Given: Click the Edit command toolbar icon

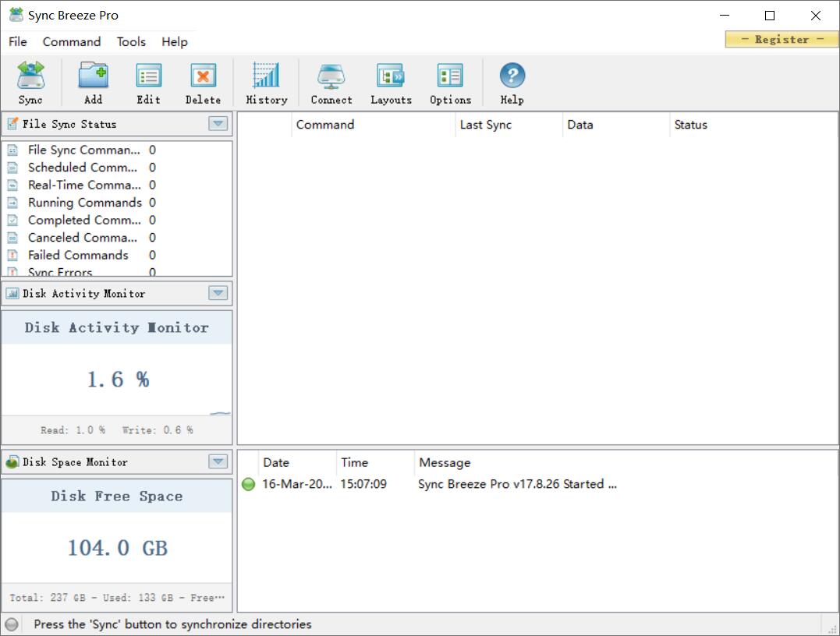Looking at the screenshot, I should point(148,82).
